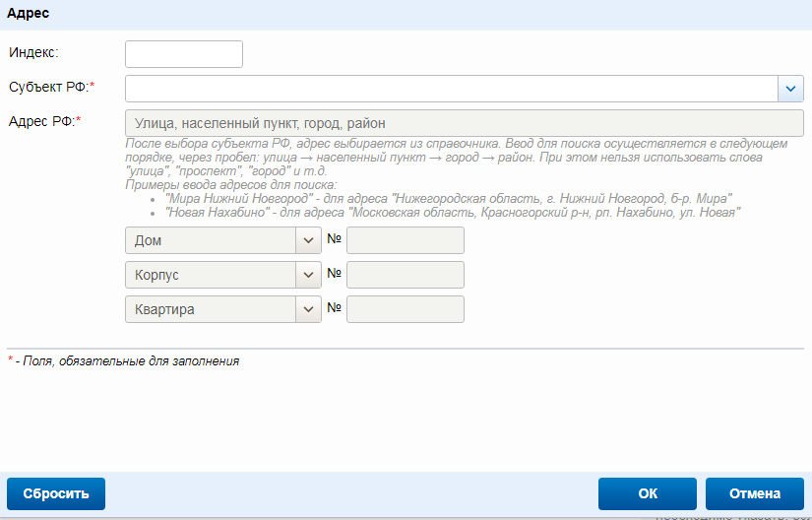
Task: Click the "Новая Нахабино" example line
Action: click(453, 211)
